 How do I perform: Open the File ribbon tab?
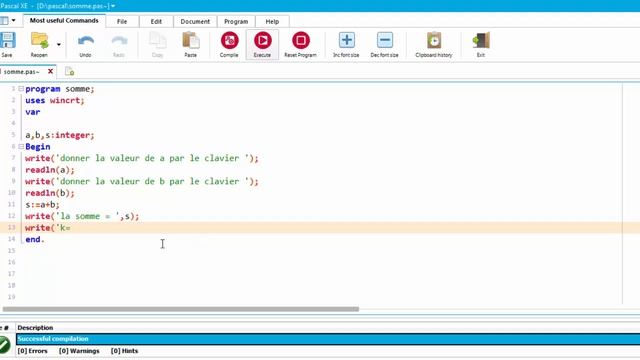[122, 22]
